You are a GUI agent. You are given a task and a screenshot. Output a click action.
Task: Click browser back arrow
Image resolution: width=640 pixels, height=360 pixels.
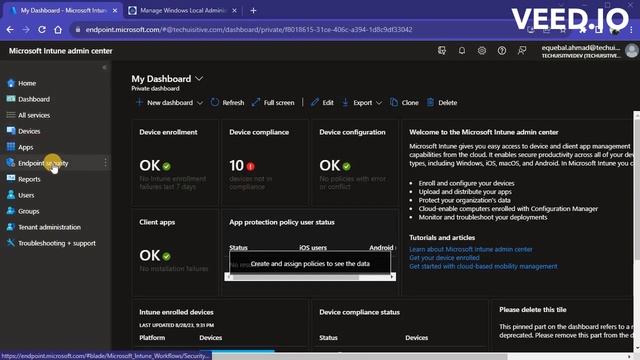click(10, 29)
